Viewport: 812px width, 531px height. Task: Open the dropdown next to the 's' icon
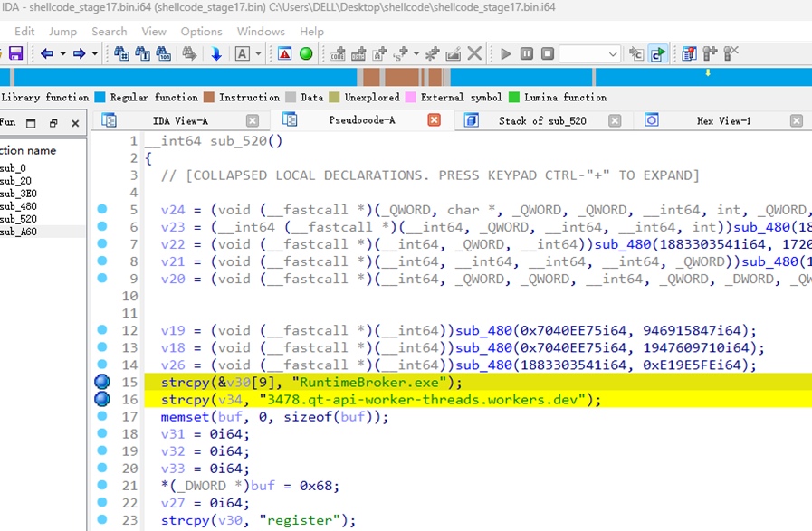pyautogui.click(x=416, y=53)
